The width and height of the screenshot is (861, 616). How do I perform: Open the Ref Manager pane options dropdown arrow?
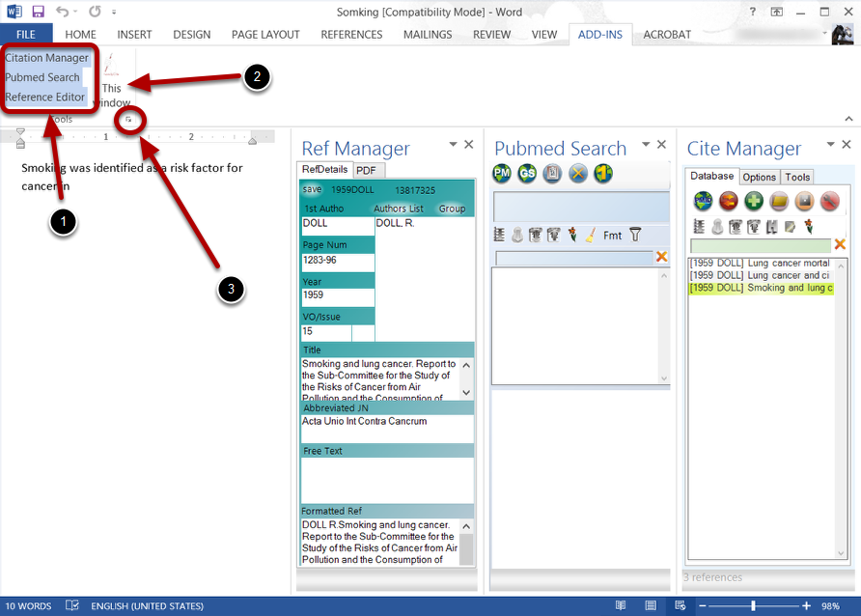(453, 144)
